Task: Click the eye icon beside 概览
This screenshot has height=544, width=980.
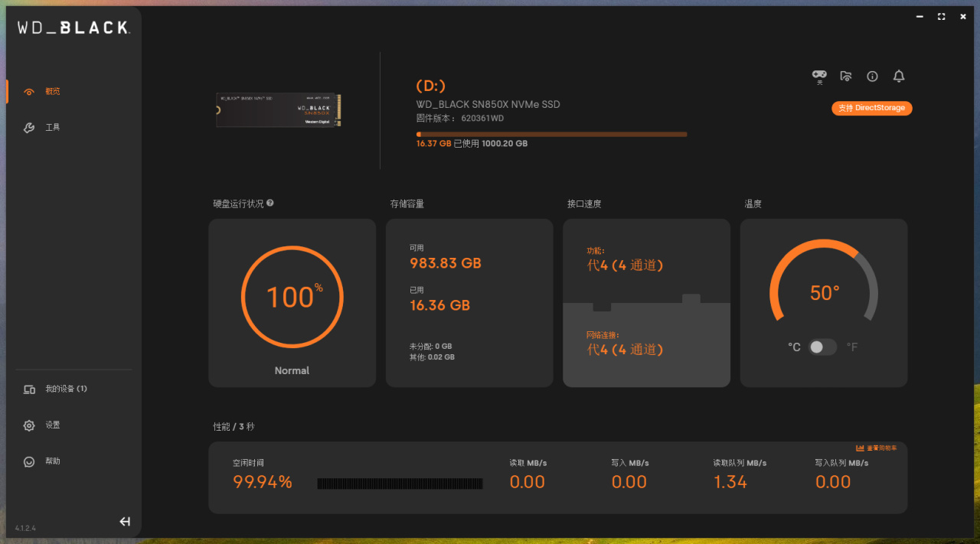Action: click(x=29, y=92)
